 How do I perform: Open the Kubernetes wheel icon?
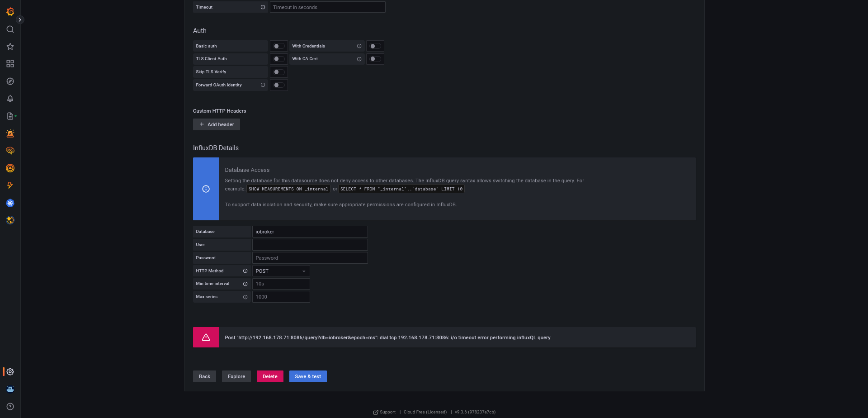pyautogui.click(x=10, y=203)
